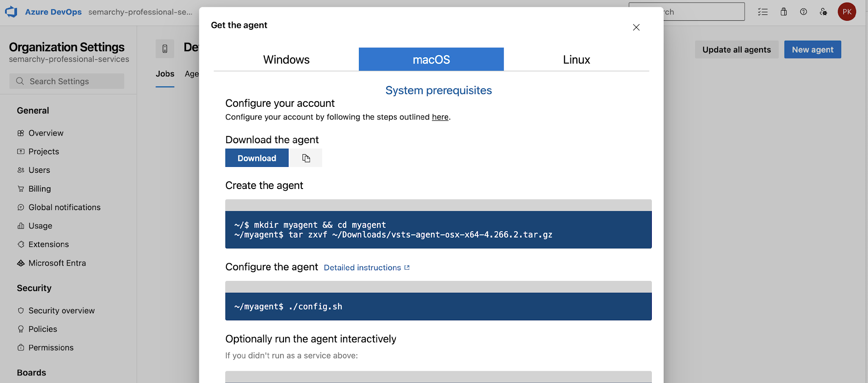This screenshot has height=383, width=868.
Task: Click the Search Settings magnifier icon
Action: pos(20,81)
